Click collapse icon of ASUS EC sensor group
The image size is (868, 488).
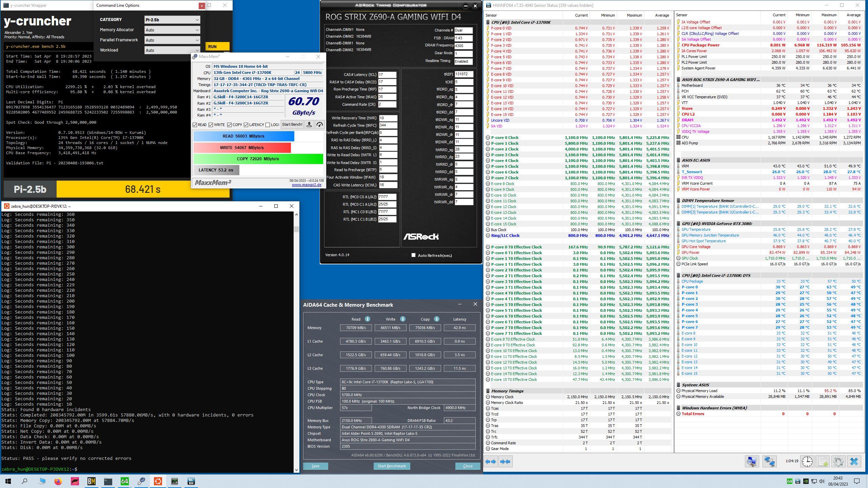(678, 160)
